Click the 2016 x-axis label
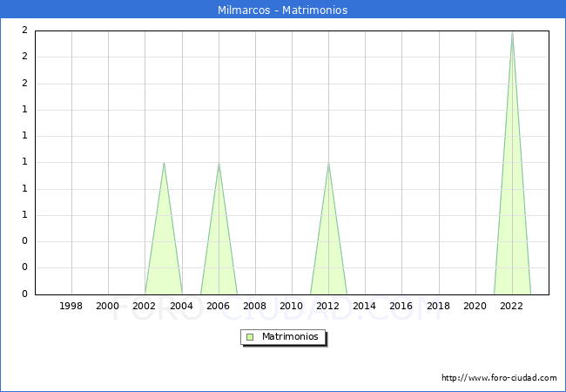566x392 pixels. [401, 306]
